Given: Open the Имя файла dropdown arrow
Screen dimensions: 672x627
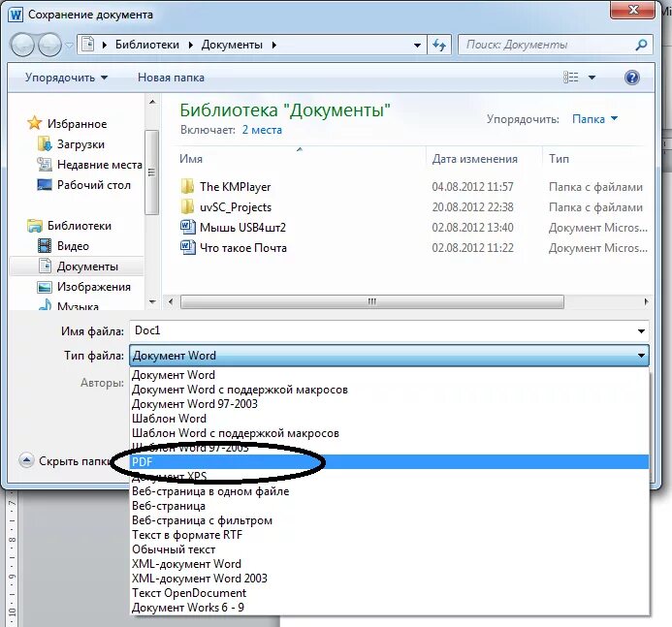Looking at the screenshot, I should pyautogui.click(x=641, y=331).
